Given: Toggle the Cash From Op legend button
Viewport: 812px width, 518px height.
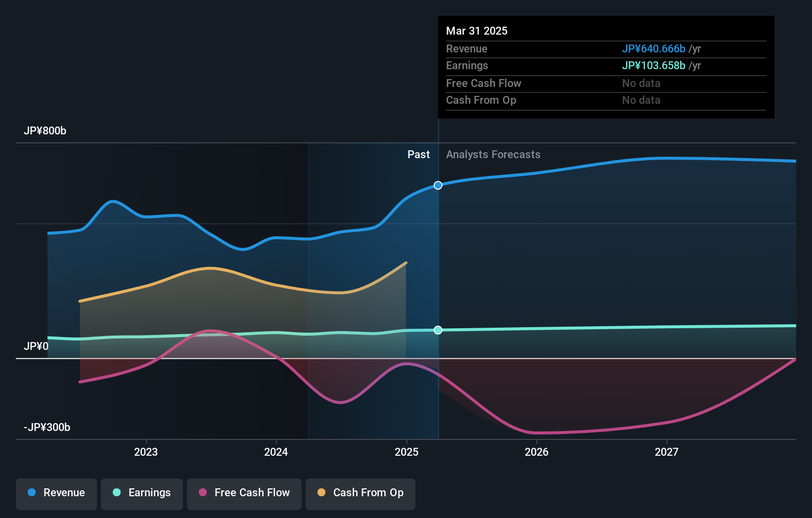Looking at the screenshot, I should pos(361,494).
